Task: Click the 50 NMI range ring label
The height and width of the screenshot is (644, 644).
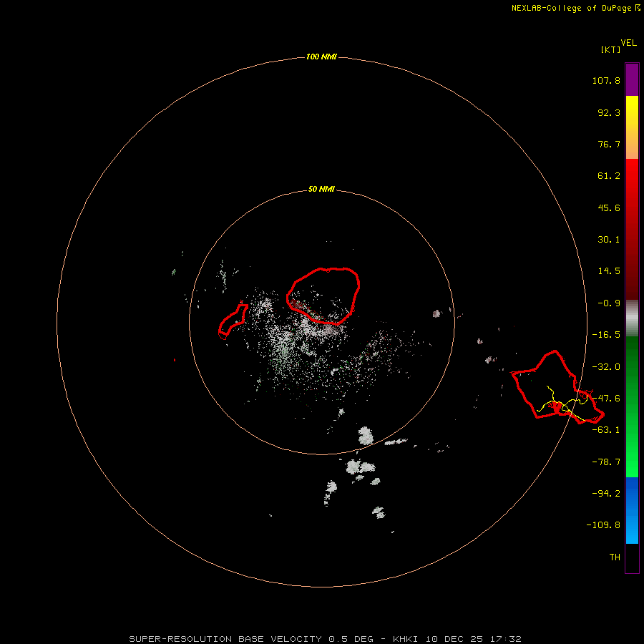Action: point(321,189)
